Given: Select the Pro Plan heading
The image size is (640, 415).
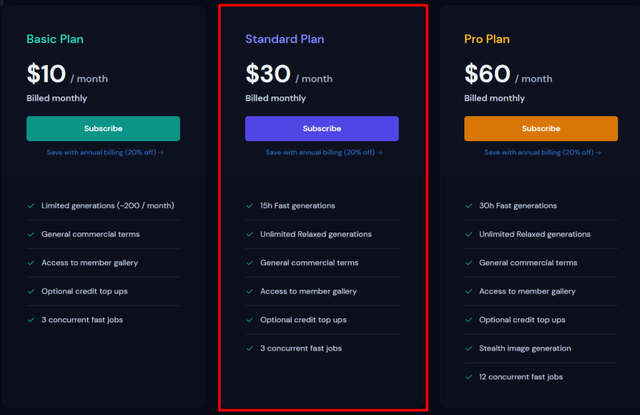Looking at the screenshot, I should point(487,40).
